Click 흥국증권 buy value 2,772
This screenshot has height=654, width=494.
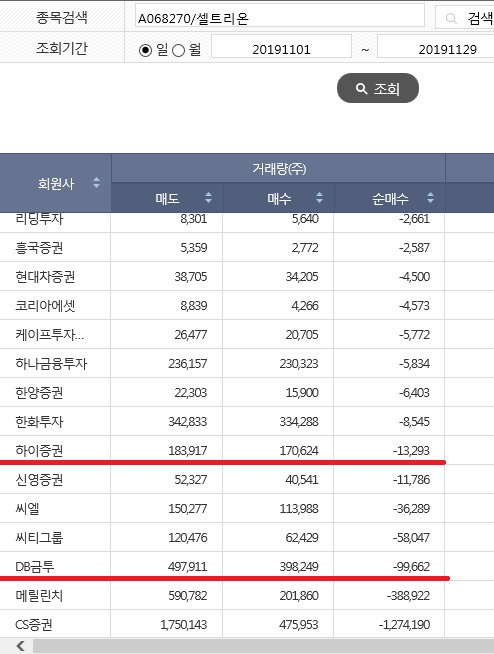[x=305, y=248]
